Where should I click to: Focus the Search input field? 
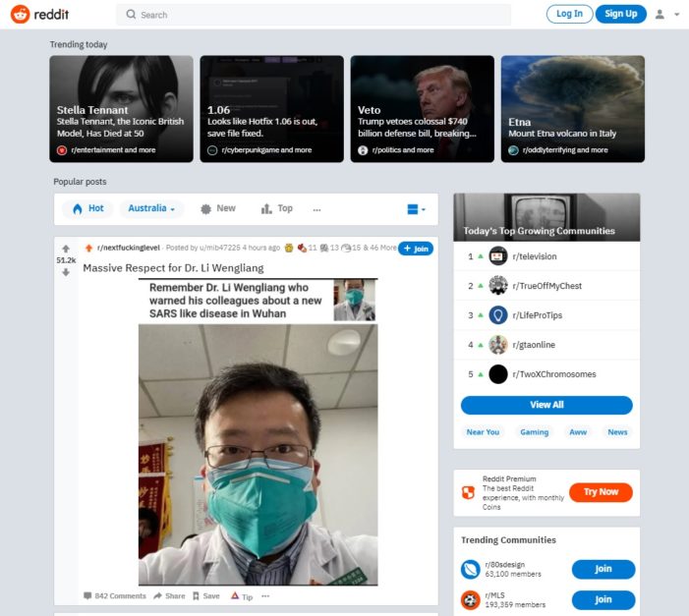(x=314, y=15)
